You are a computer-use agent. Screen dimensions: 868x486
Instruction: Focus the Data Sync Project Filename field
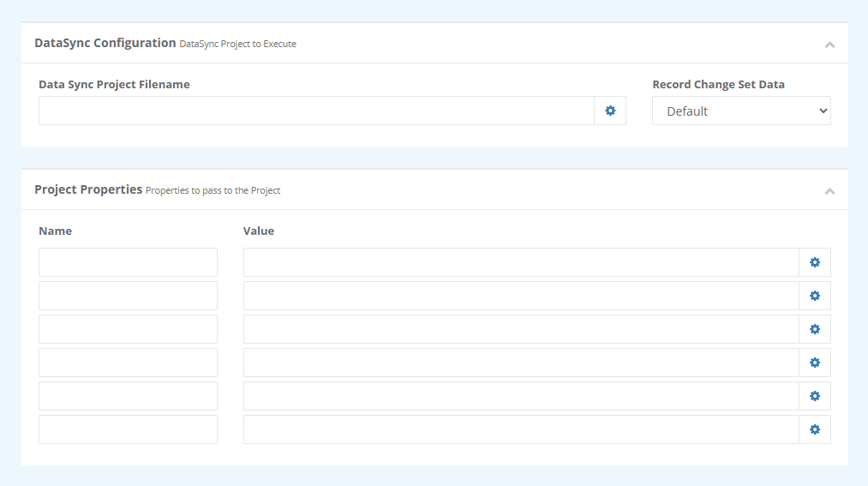(317, 111)
